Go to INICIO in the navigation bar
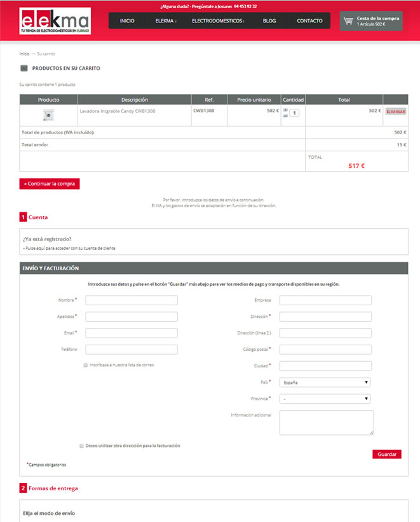The width and height of the screenshot is (420, 522). 127,20
